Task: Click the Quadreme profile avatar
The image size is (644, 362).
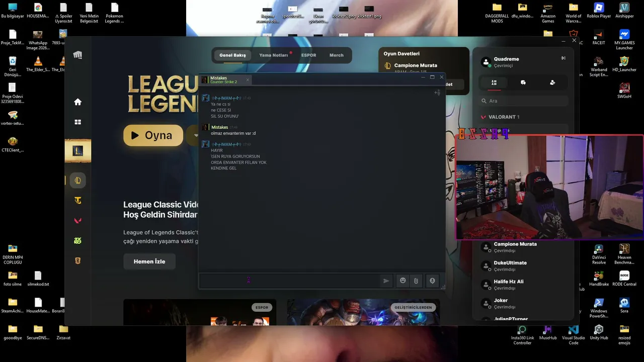Action: 486,62
